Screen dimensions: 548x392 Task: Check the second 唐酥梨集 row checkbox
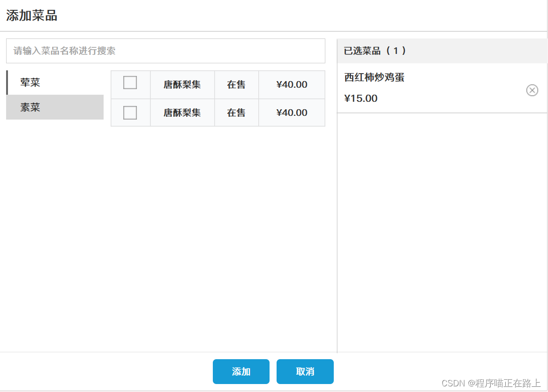130,112
